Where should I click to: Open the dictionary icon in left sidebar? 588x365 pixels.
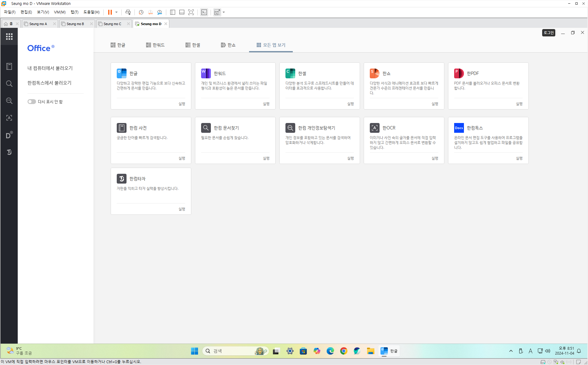coord(9,66)
